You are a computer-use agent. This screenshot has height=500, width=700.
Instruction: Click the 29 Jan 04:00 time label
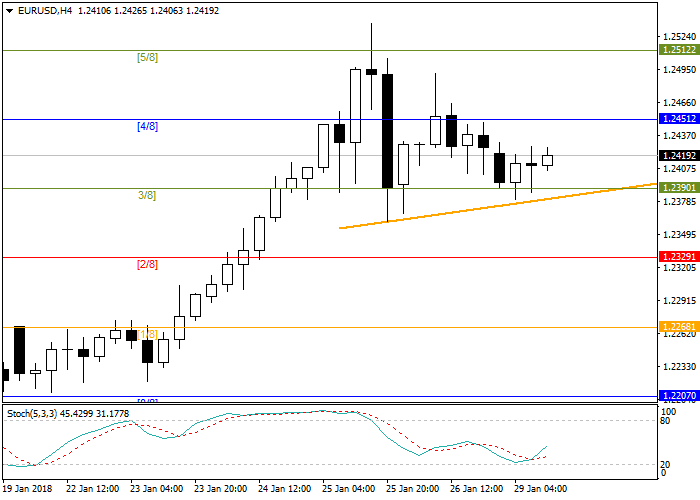tap(539, 489)
